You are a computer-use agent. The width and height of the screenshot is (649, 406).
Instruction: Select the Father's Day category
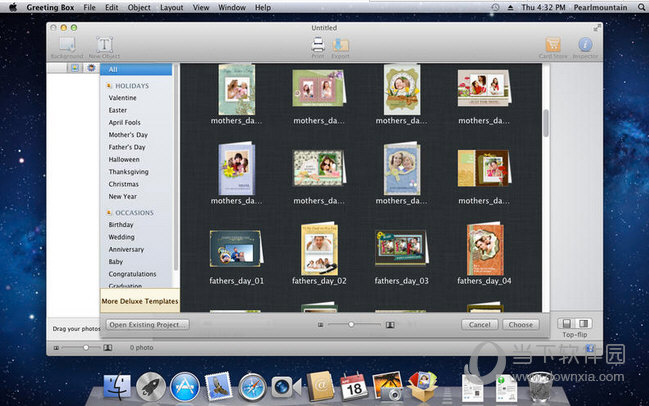click(127, 147)
